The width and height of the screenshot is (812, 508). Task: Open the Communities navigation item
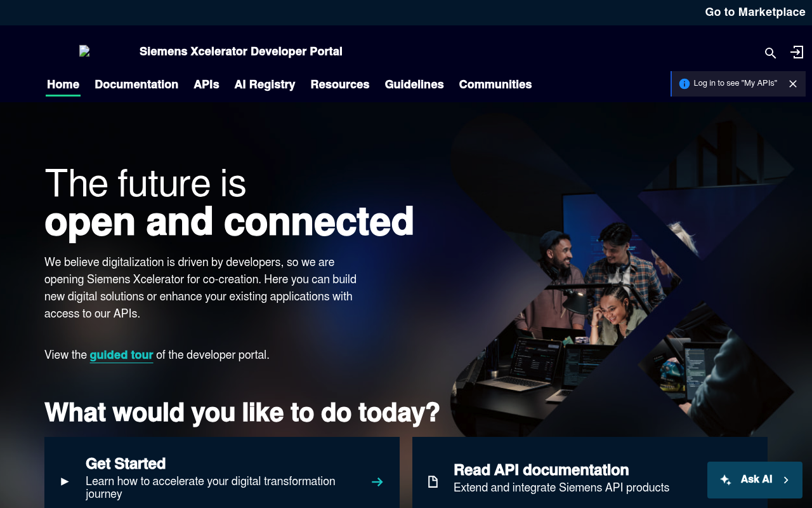(x=495, y=84)
